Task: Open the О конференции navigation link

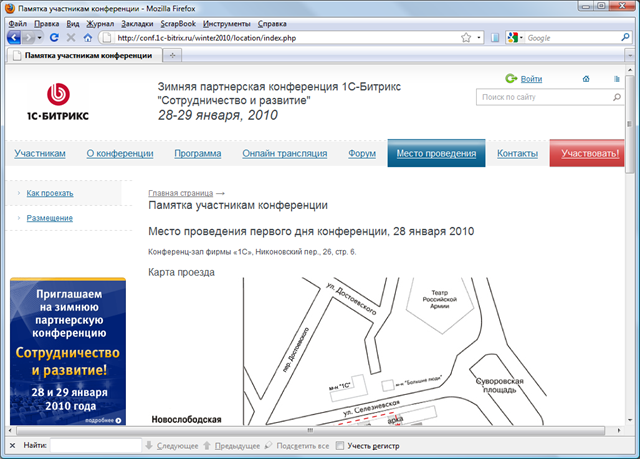Action: pos(120,153)
